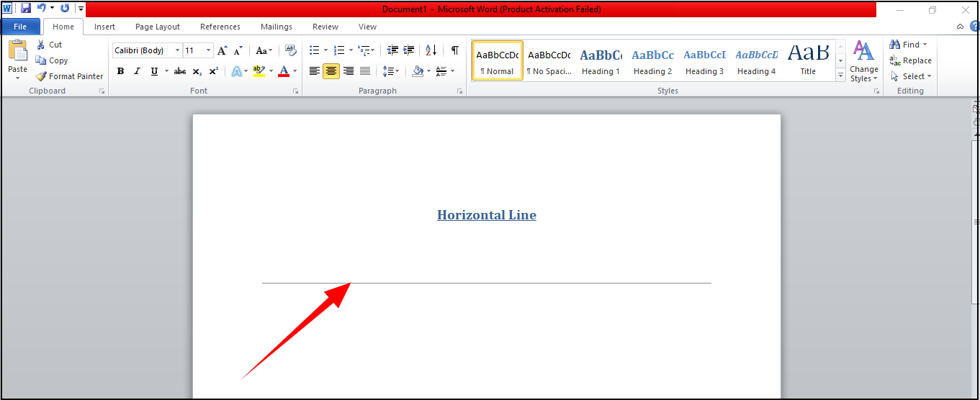Open the Calibri (Body) font name box

147,50
